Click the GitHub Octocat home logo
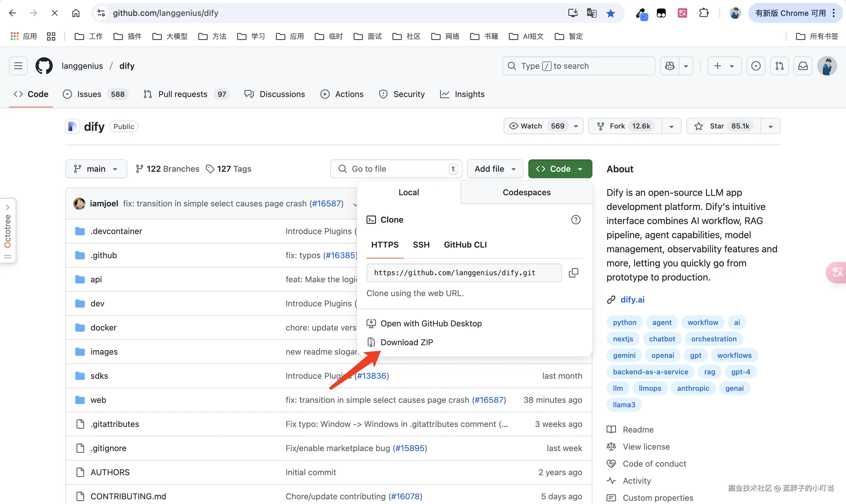 click(44, 66)
